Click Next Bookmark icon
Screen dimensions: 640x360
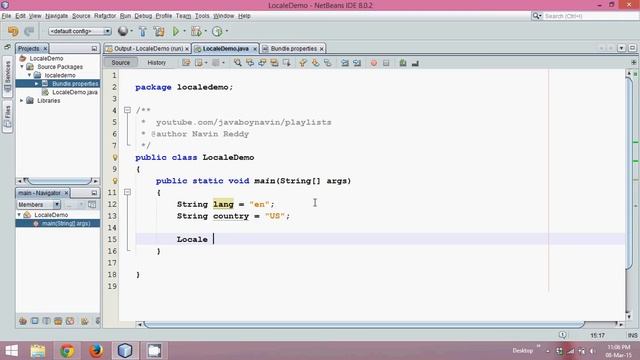315,63
